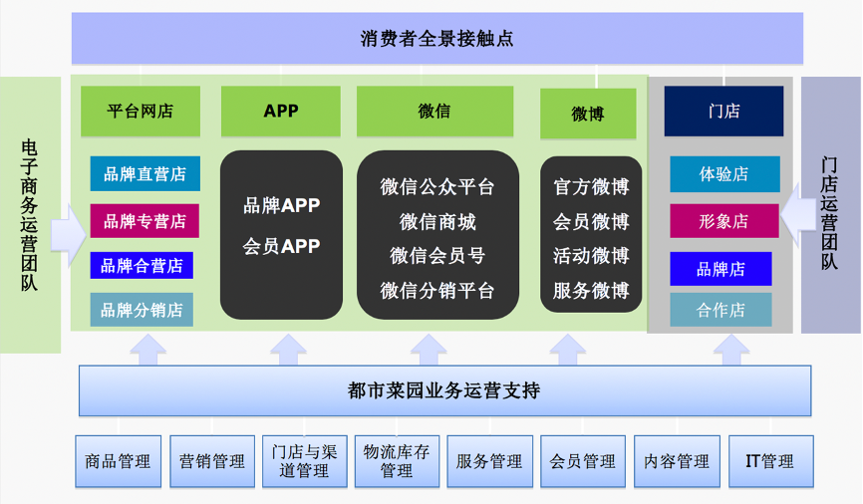Click the up arrow beneath the 品牌APP box
Image resolution: width=863 pixels, height=504 pixels.
pyautogui.click(x=288, y=350)
